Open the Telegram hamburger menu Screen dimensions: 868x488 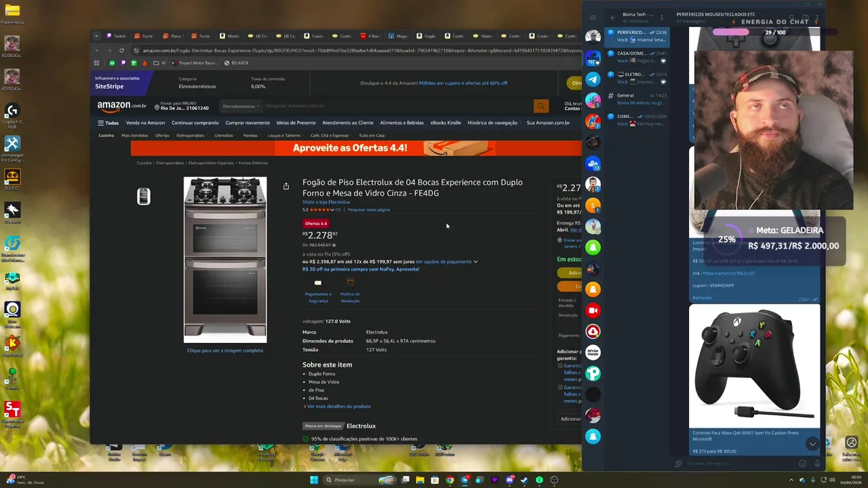click(x=593, y=18)
